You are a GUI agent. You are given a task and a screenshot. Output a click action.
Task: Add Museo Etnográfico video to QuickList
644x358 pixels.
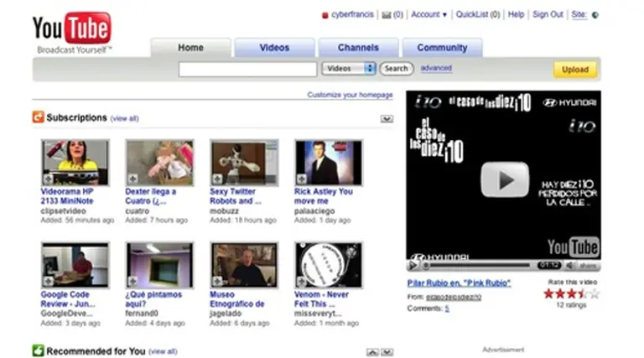point(217,282)
